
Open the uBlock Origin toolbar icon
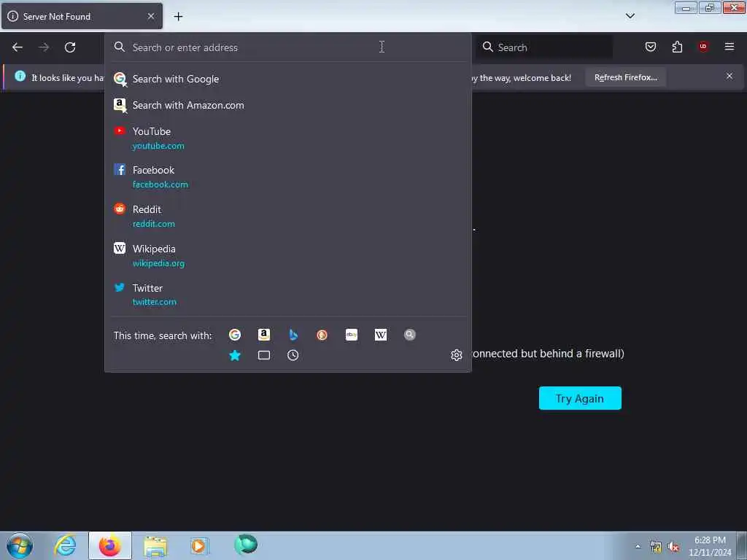click(703, 47)
